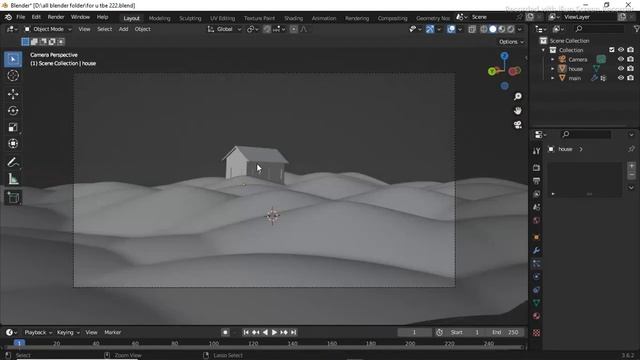Viewport: 640px width, 360px height.
Task: Open the Output properties tab
Action: click(x=536, y=181)
